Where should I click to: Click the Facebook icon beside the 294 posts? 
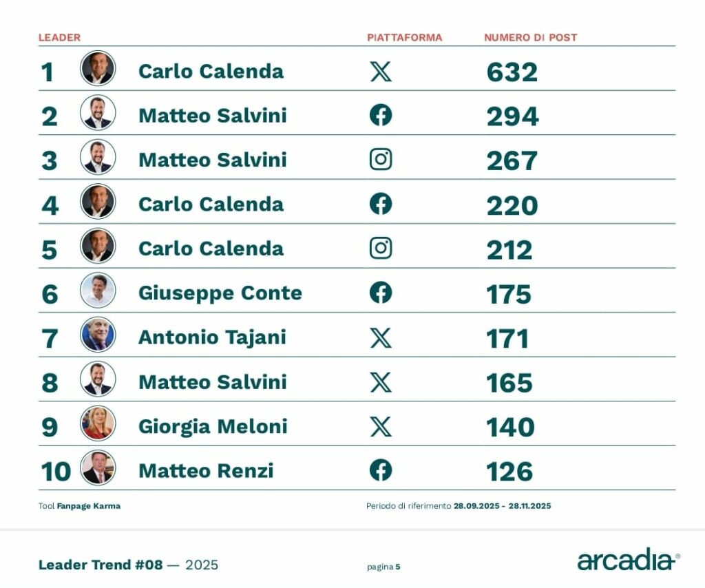tap(381, 115)
